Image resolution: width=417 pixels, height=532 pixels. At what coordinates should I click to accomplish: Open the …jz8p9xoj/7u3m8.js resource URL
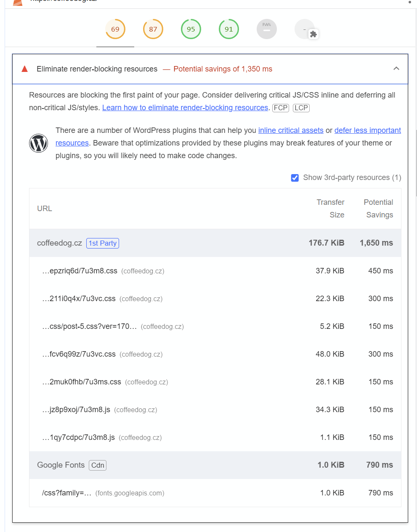tap(76, 410)
